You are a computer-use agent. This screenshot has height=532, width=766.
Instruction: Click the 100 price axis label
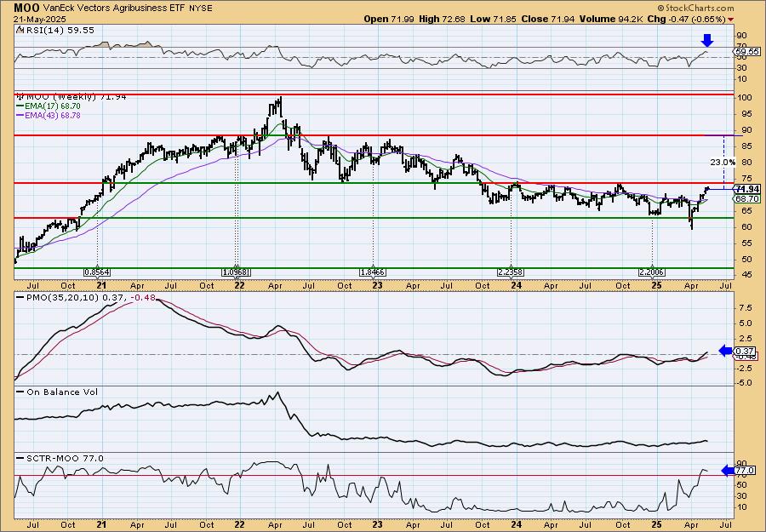tap(745, 98)
